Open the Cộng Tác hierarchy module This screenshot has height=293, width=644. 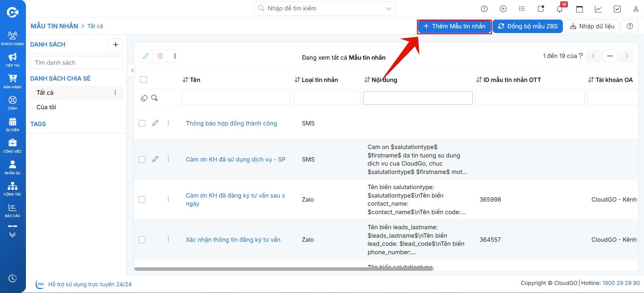[12, 189]
